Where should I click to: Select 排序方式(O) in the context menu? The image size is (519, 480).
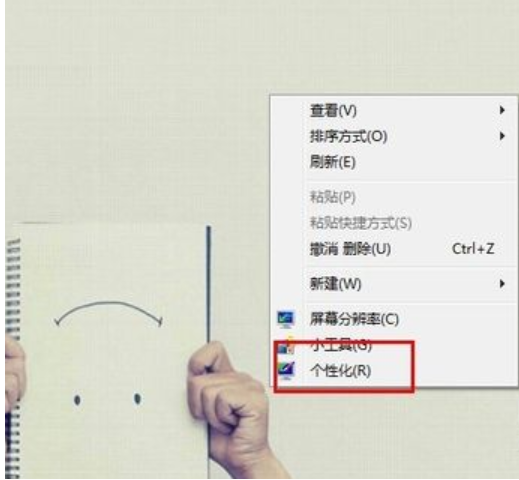[x=394, y=136]
